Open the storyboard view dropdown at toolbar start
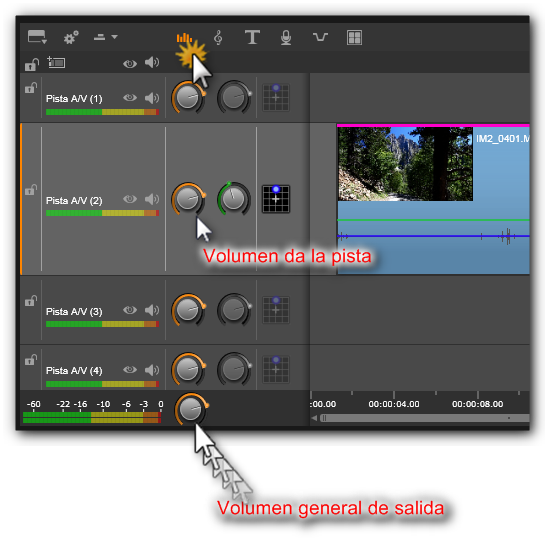The height and width of the screenshot is (543, 545). click(x=37, y=37)
